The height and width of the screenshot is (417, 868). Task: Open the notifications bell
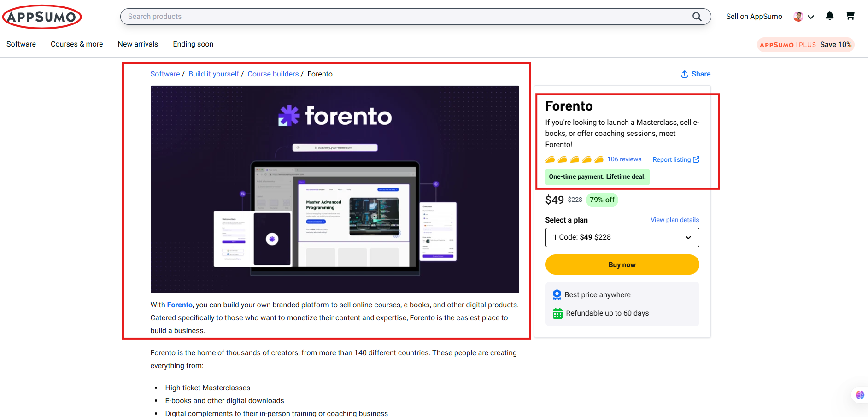coord(829,16)
